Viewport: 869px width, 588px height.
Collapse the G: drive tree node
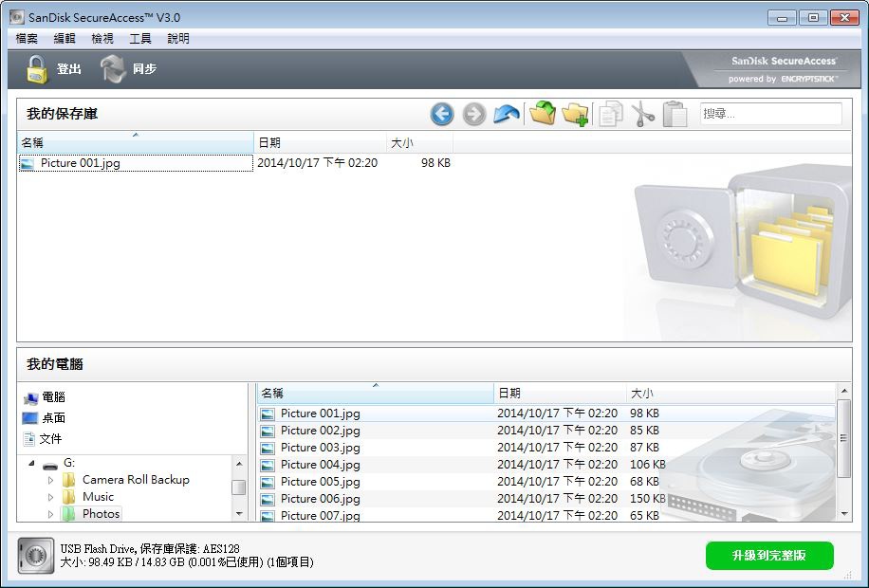coord(31,464)
